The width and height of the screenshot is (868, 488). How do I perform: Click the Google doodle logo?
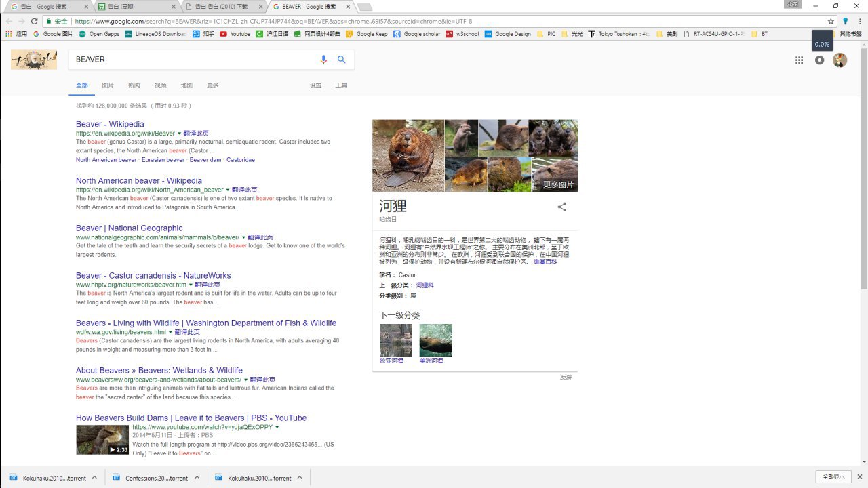click(34, 60)
